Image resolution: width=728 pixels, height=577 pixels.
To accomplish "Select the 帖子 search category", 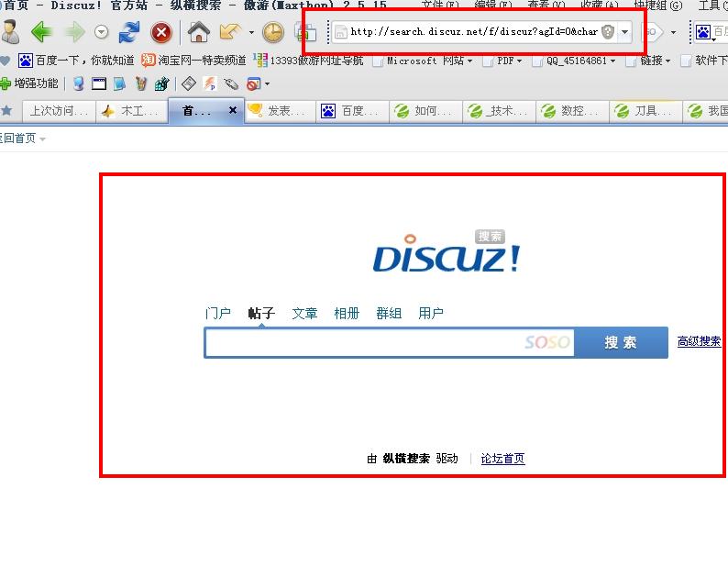I will click(x=261, y=313).
